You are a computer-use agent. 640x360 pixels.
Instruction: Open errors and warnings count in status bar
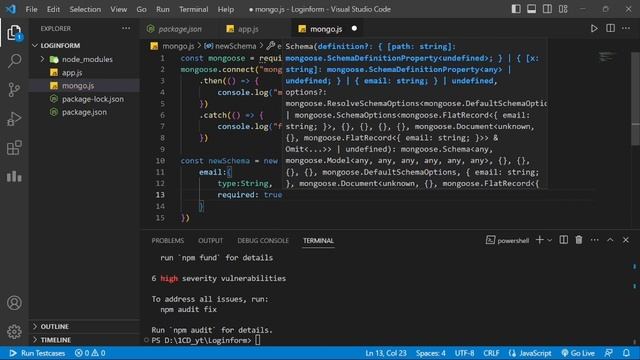pos(90,353)
